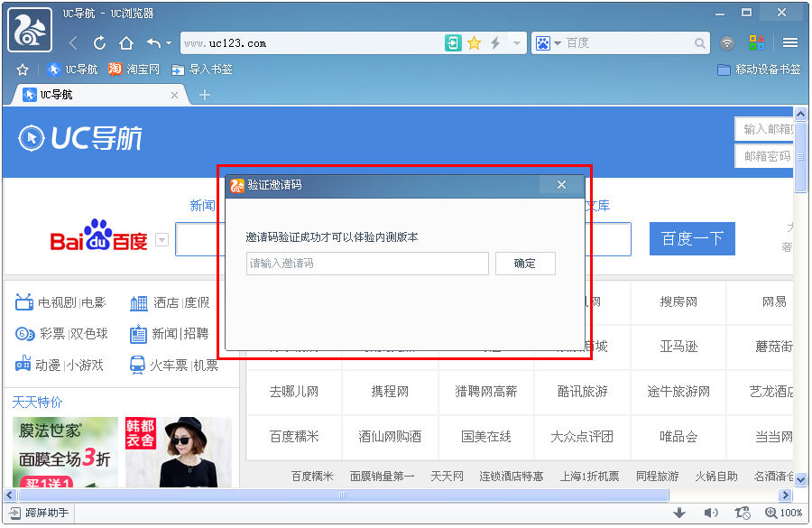
Task: Open the 膜法世家 ad thumbnail
Action: tap(65, 452)
